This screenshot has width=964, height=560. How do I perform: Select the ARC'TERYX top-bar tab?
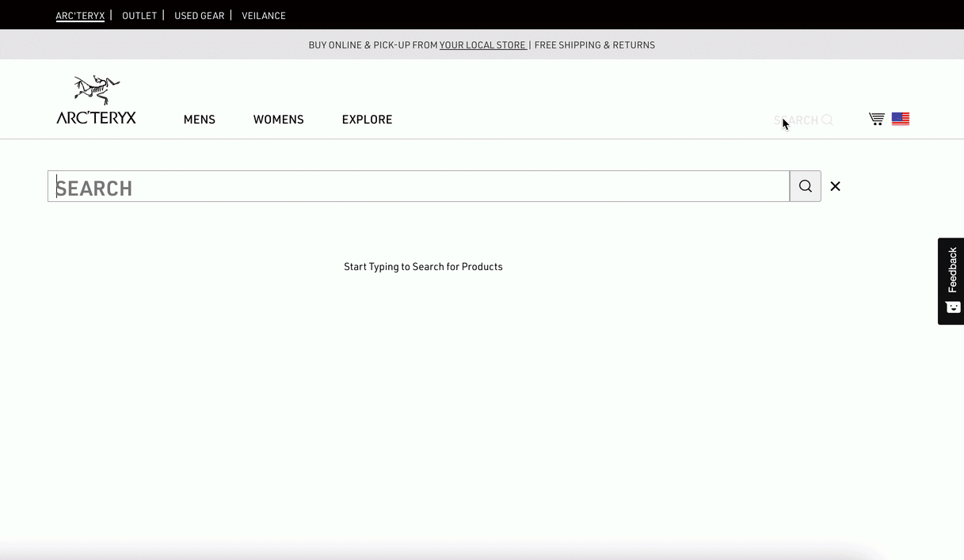tap(80, 15)
